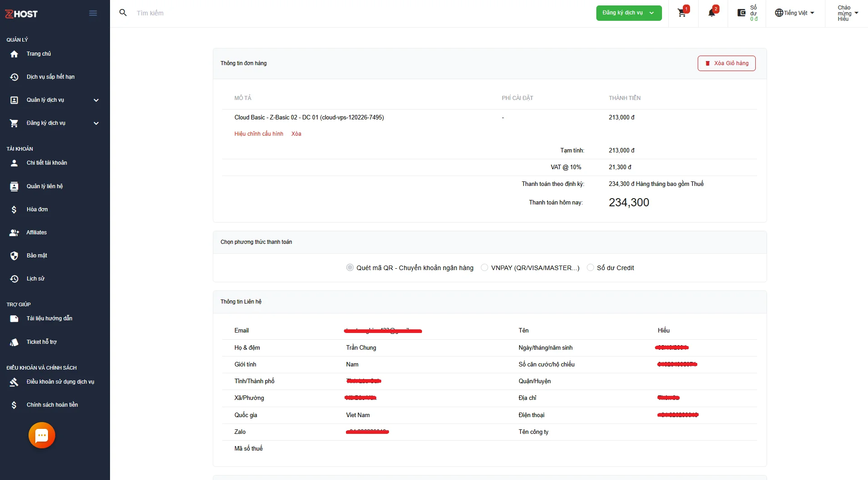This screenshot has width=868, height=480.
Task: Click the Quản lý liên hệ contacts icon
Action: coord(14,186)
